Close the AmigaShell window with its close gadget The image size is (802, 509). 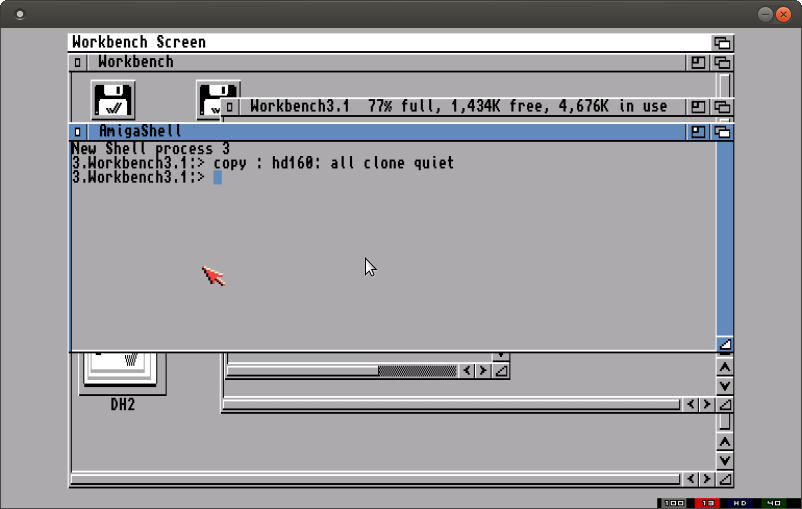point(78,132)
